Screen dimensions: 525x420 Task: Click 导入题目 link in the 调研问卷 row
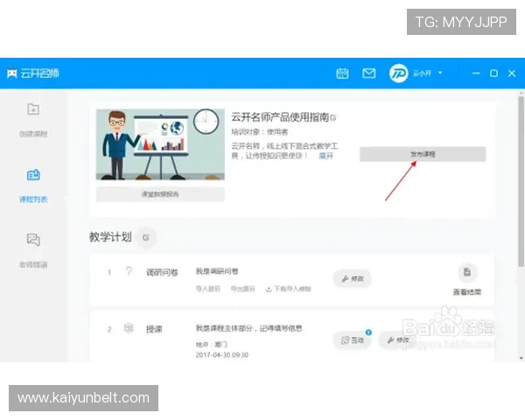coord(208,289)
